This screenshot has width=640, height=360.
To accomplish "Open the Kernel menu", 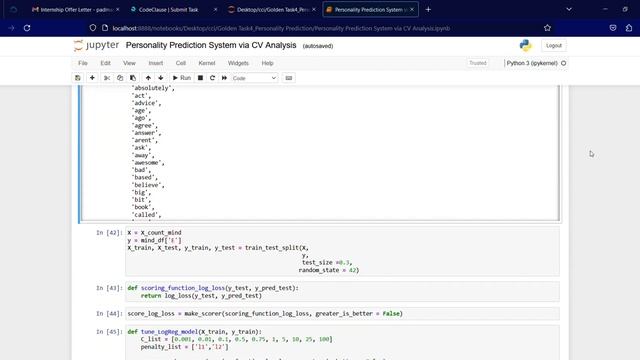I will [207, 63].
